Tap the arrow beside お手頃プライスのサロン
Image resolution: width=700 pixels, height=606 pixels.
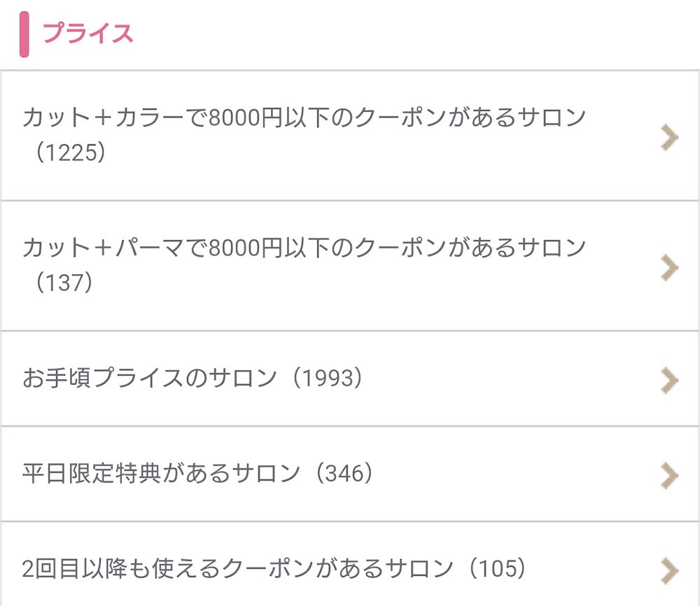[x=669, y=380]
